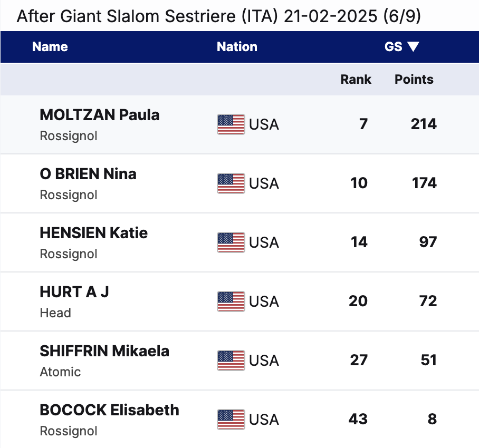The width and height of the screenshot is (479, 448).
Task: Click the 214 points value for Moltzan
Action: pyautogui.click(x=424, y=124)
